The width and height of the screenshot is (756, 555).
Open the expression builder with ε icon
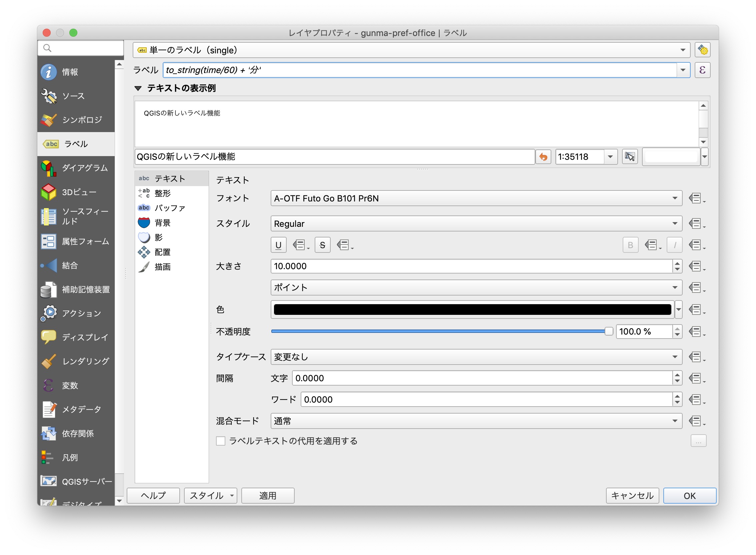702,70
